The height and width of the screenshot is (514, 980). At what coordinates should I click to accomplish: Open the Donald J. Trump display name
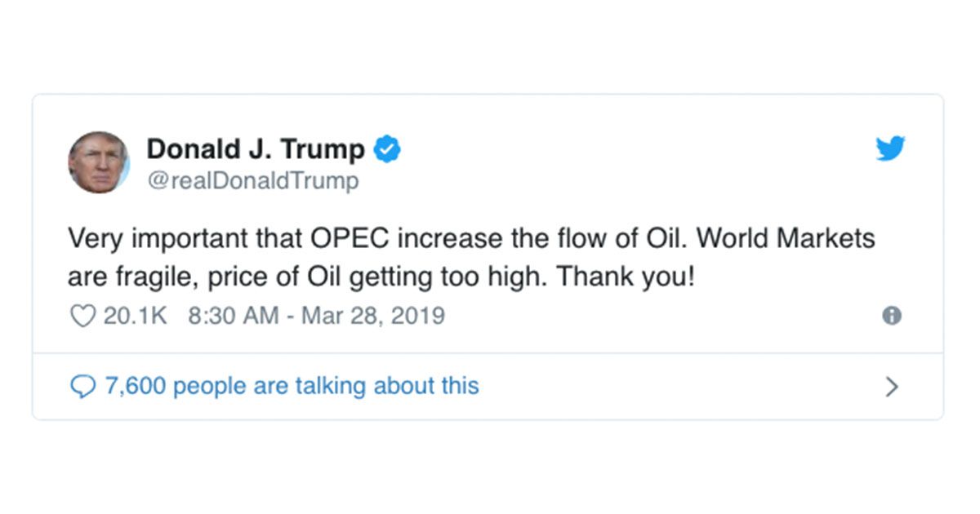coord(256,149)
